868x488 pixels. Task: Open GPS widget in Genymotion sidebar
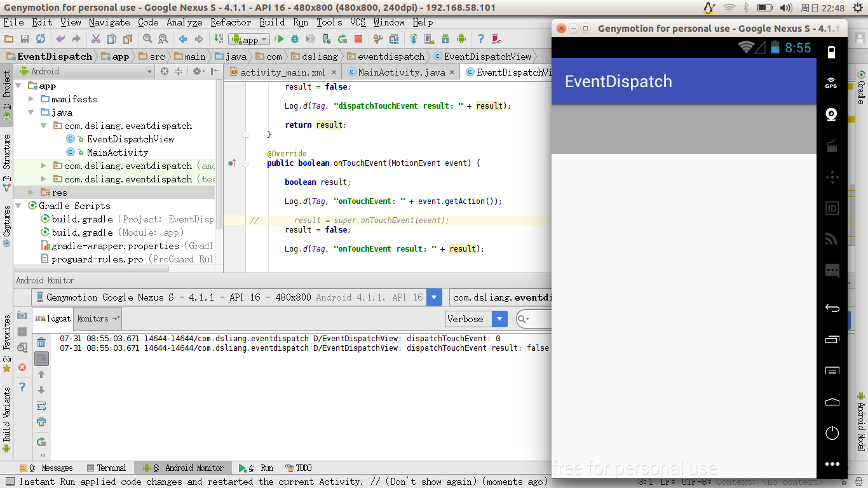(x=831, y=83)
